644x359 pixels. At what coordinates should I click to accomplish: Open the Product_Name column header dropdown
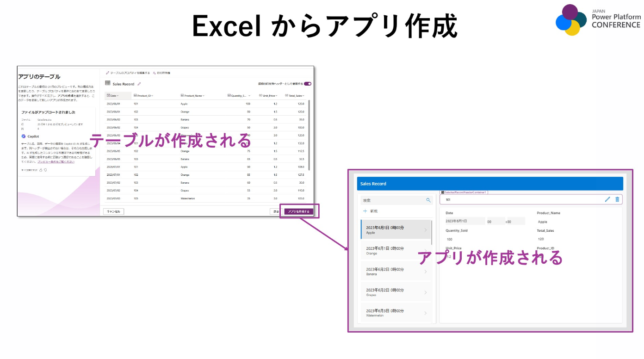pos(203,96)
